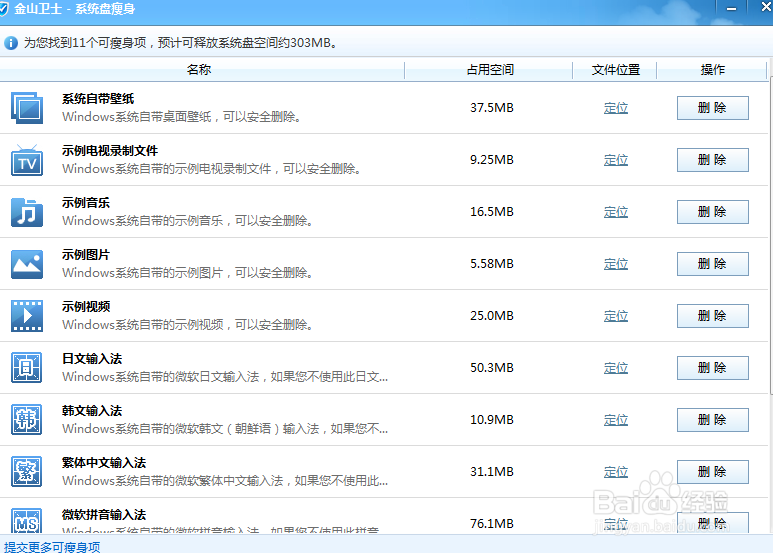Screen dimensions: 773x553
Task: Click the 5.58MB size value
Action: pyautogui.click(x=492, y=264)
